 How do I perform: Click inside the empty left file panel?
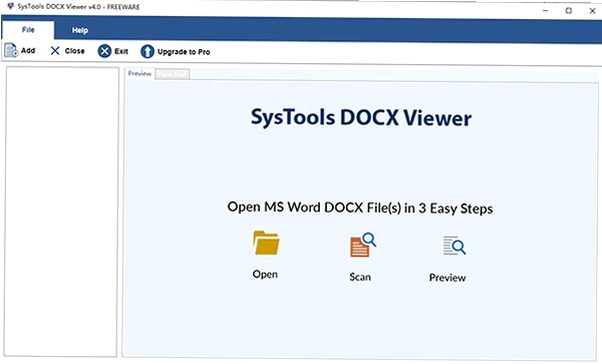tap(61, 212)
